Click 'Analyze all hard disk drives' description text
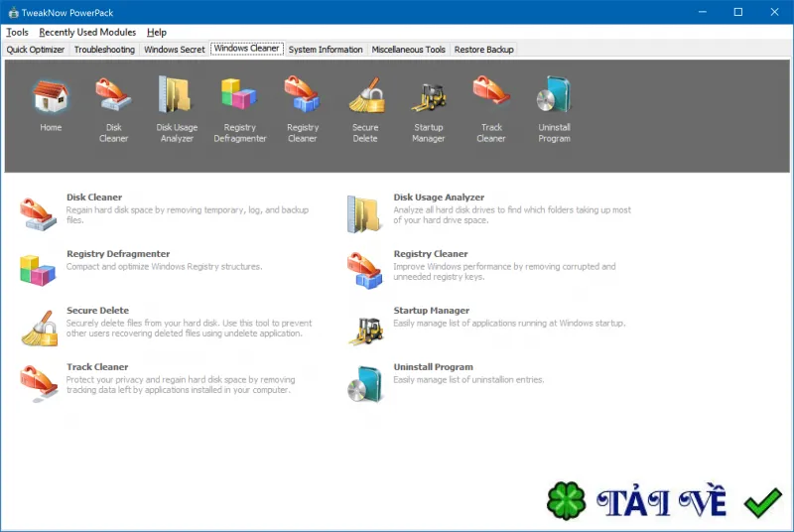794x532 pixels. pyautogui.click(x=512, y=215)
